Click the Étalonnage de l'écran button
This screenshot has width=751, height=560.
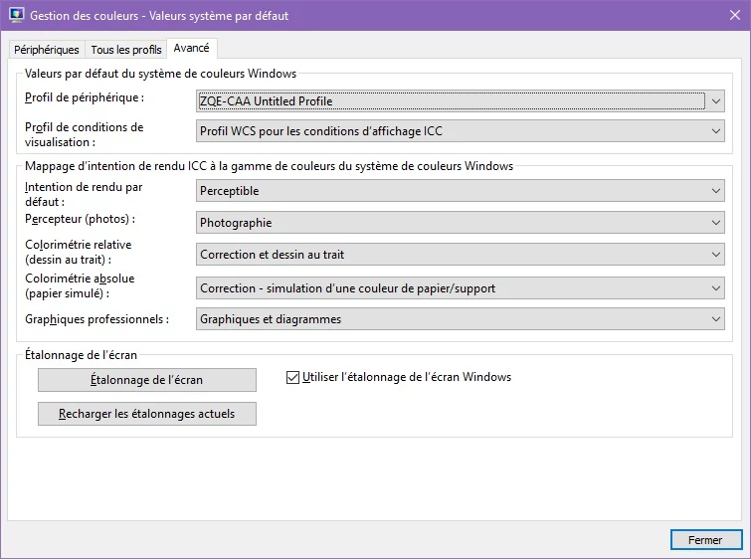click(147, 380)
